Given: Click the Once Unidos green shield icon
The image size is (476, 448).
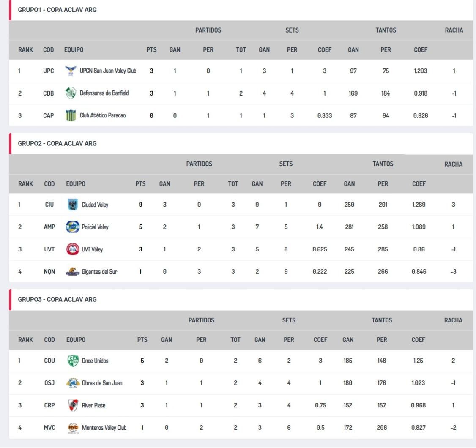Looking at the screenshot, I should coord(73,361).
